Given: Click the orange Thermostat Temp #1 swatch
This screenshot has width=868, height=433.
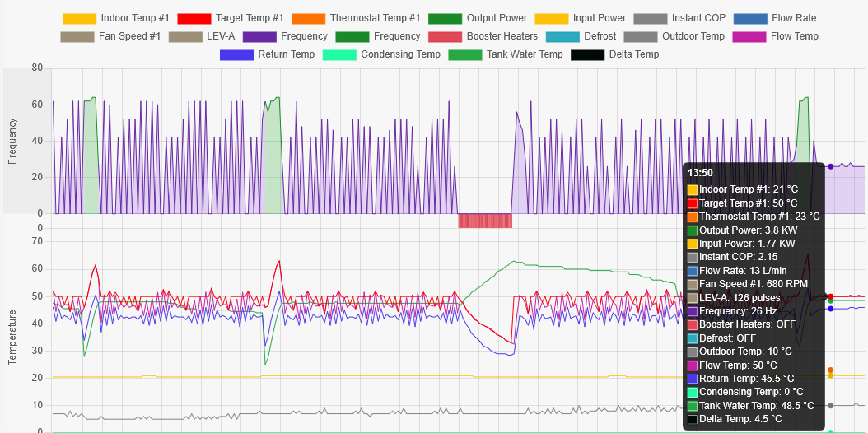Looking at the screenshot, I should coord(308,18).
